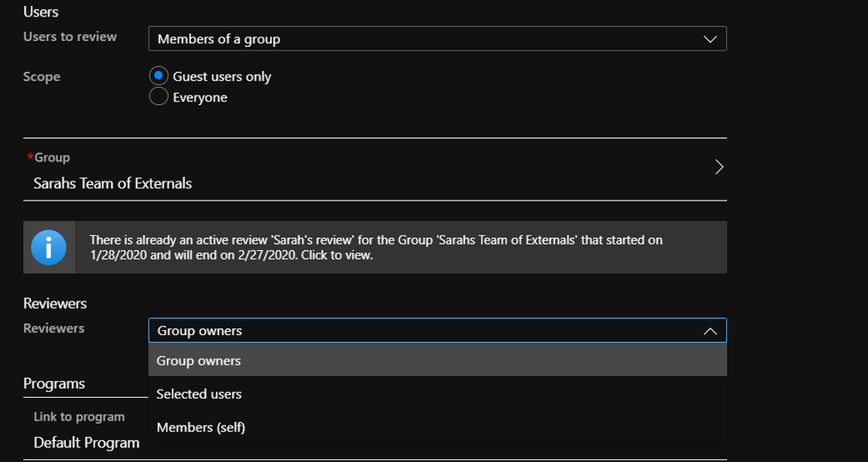Select the Everyone scope radio button
This screenshot has height=462, width=868.
pyautogui.click(x=159, y=97)
